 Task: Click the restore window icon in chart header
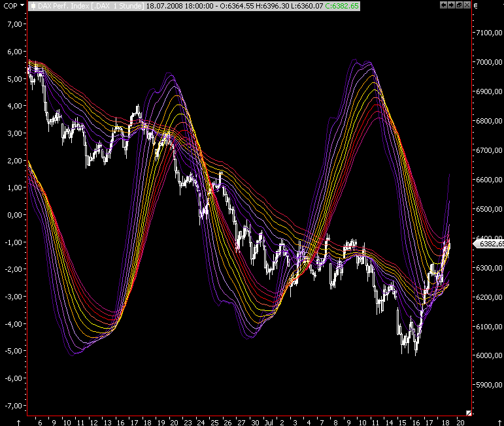(459, 5)
